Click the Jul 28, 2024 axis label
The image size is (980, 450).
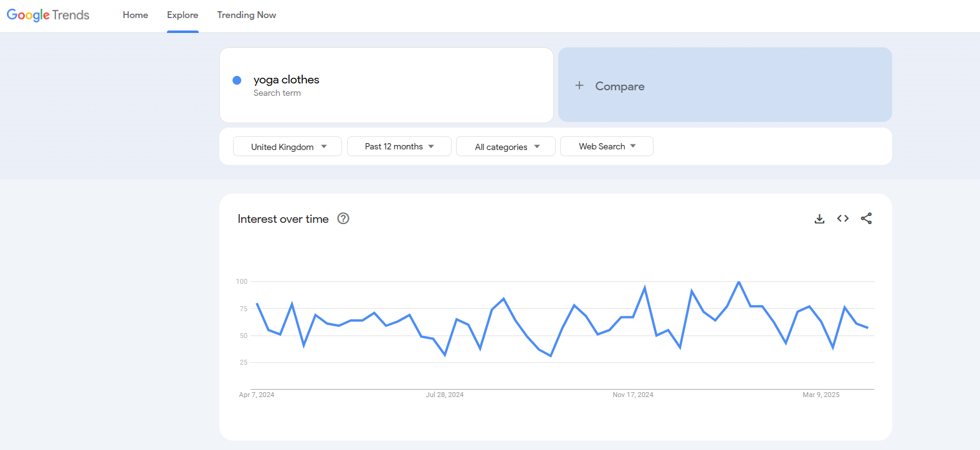[445, 395]
